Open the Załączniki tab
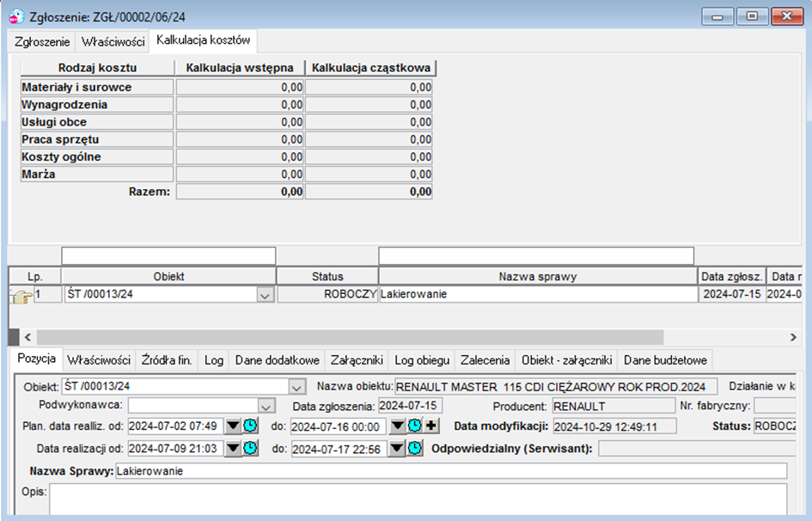The width and height of the screenshot is (812, 521). (357, 360)
